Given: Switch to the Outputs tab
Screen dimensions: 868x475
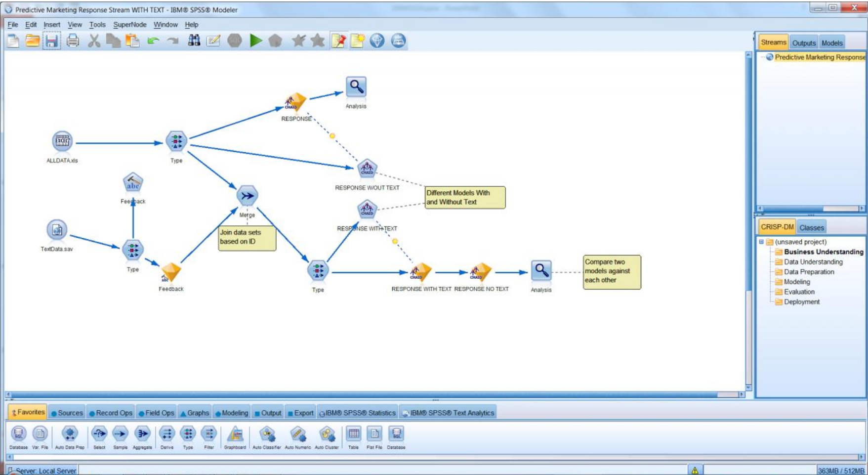Looking at the screenshot, I should tap(804, 43).
